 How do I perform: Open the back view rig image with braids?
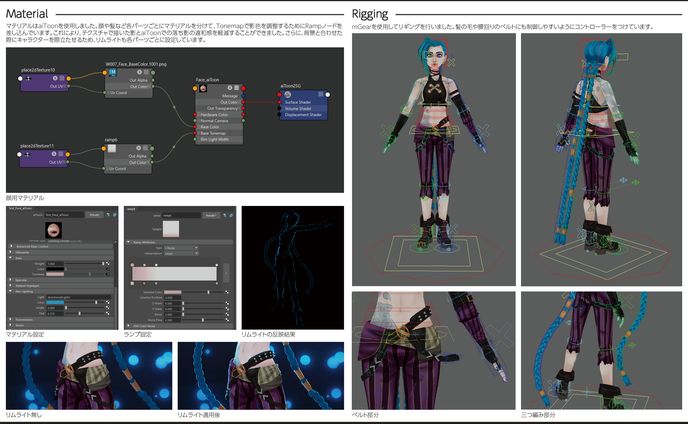(601, 159)
